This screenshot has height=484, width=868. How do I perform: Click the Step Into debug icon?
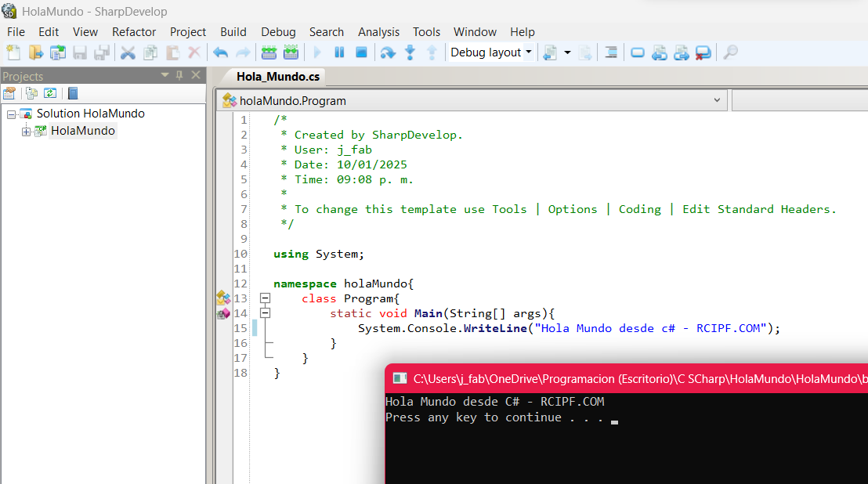click(410, 52)
